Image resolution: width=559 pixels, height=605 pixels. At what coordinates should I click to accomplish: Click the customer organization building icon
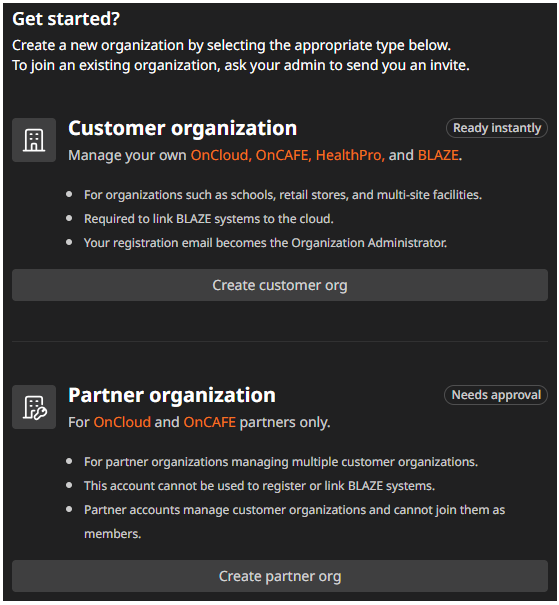click(x=34, y=140)
